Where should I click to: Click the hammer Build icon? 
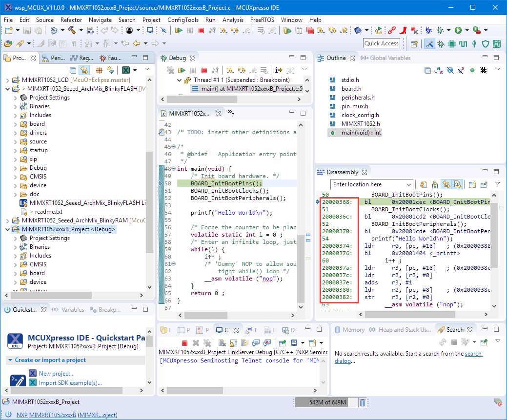coord(72,30)
